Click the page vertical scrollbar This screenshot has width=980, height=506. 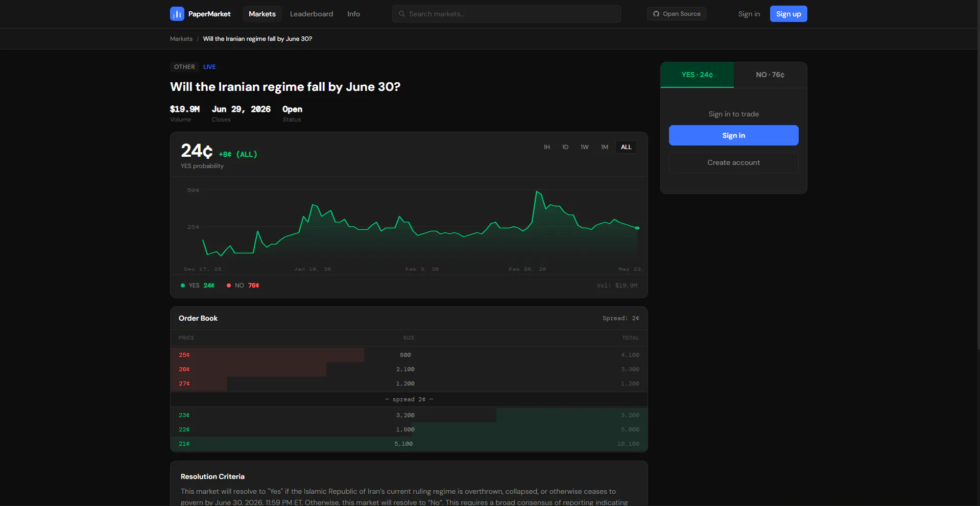click(x=977, y=175)
